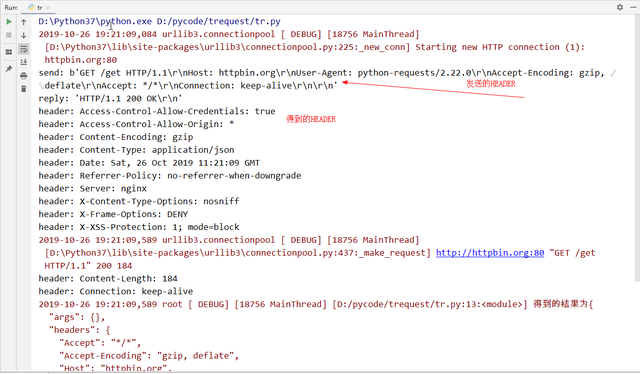640x374 pixels.
Task: Click the 'header: X-Content-Type-Options: nosniff' line
Action: tap(139, 201)
